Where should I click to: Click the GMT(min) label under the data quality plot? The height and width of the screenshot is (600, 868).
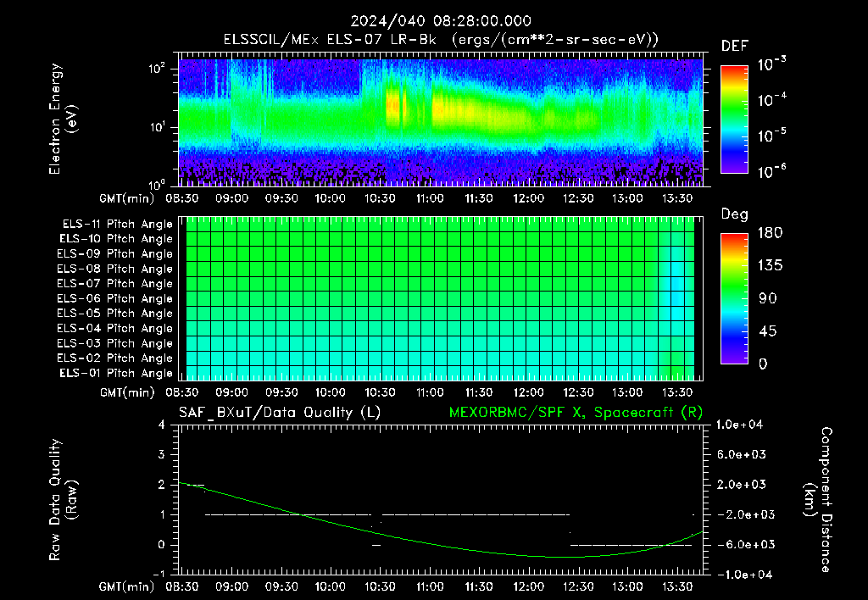pos(126,587)
